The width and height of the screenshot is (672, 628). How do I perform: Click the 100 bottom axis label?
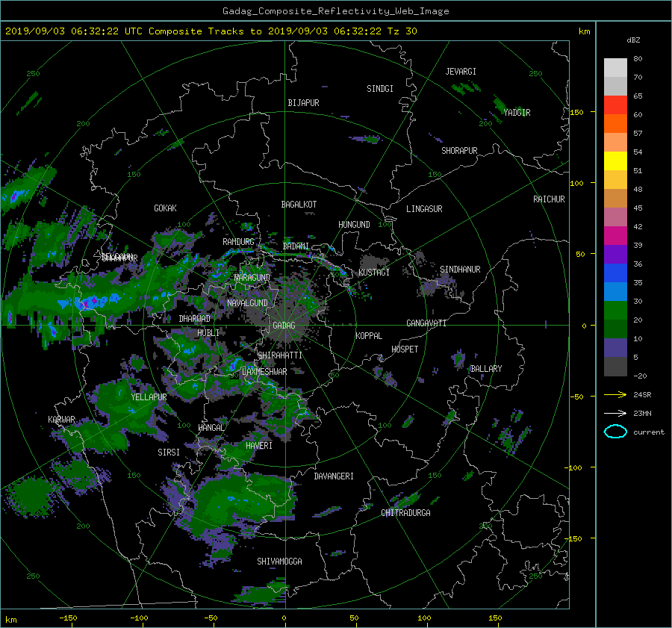coord(424,618)
